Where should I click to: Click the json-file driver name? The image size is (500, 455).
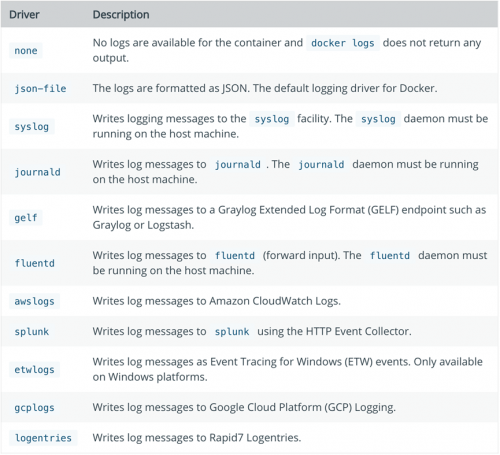(40, 89)
